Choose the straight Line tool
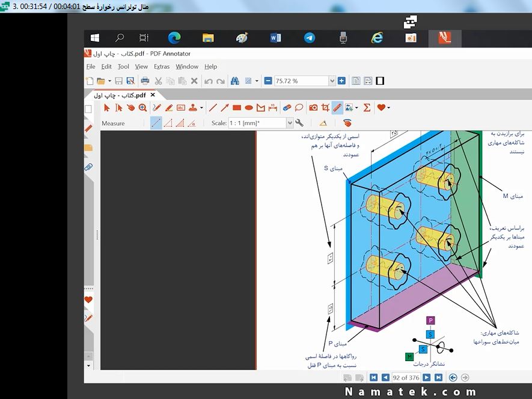 [213, 108]
